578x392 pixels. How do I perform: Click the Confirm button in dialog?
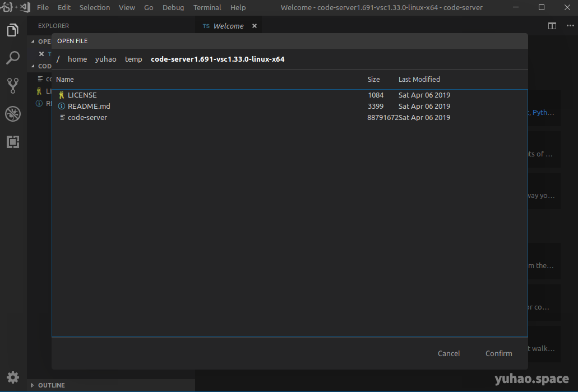[x=499, y=353]
